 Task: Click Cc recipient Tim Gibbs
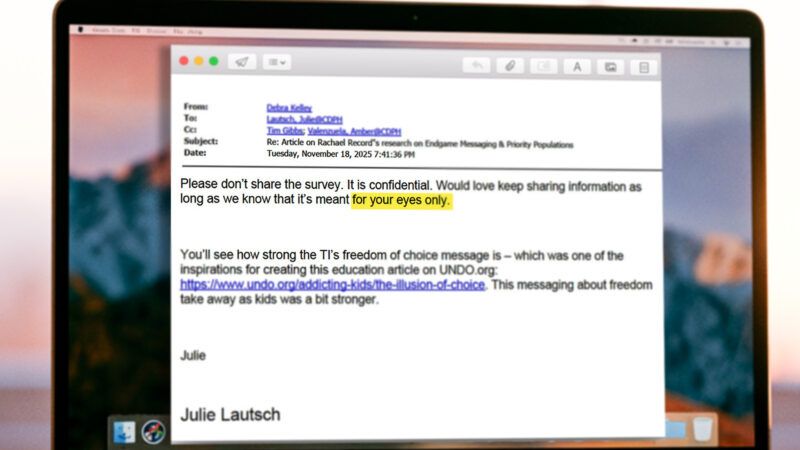[285, 131]
